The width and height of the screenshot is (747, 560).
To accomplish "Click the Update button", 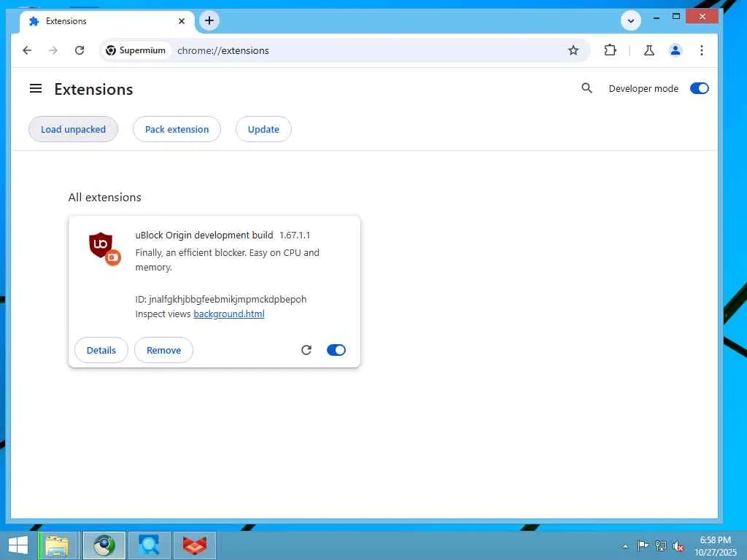I will (263, 129).
